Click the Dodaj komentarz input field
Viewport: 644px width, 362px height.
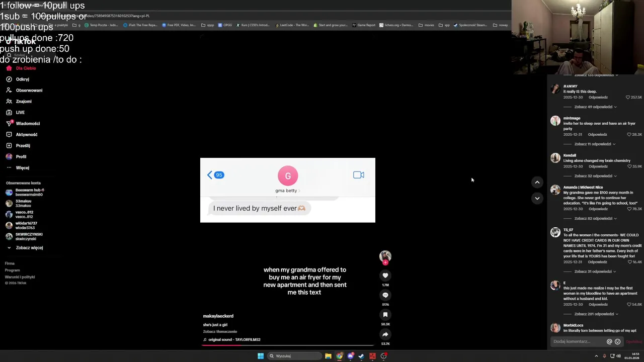tap(578, 342)
